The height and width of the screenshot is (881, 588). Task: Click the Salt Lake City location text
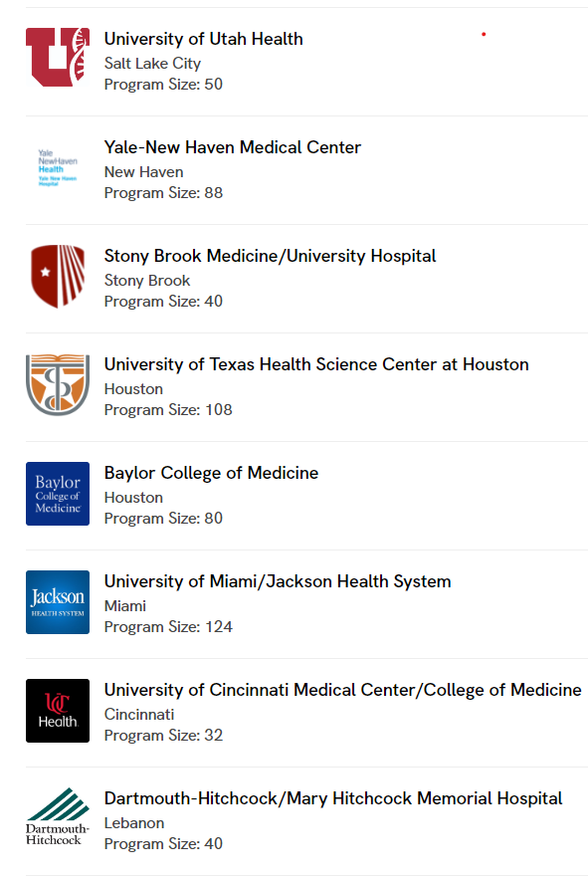pyautogui.click(x=152, y=64)
